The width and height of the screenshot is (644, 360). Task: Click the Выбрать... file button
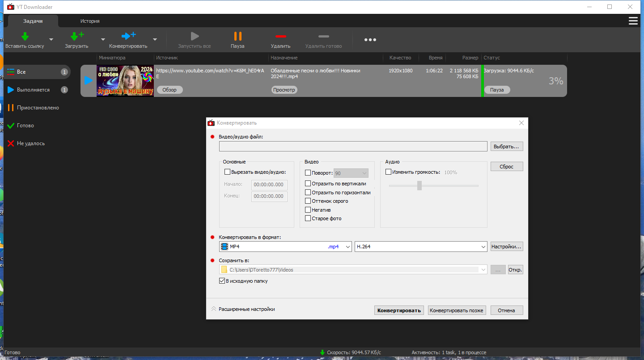click(x=507, y=147)
